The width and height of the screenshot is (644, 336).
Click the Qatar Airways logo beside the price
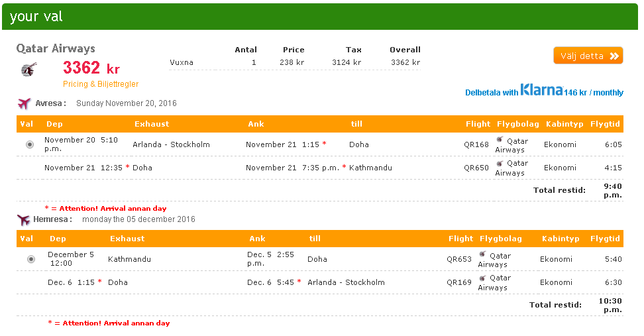click(29, 70)
